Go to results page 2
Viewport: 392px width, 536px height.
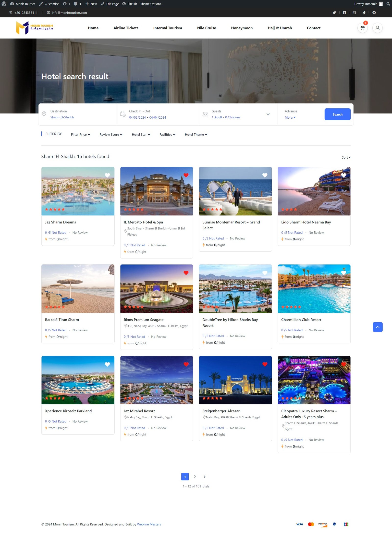click(x=195, y=477)
